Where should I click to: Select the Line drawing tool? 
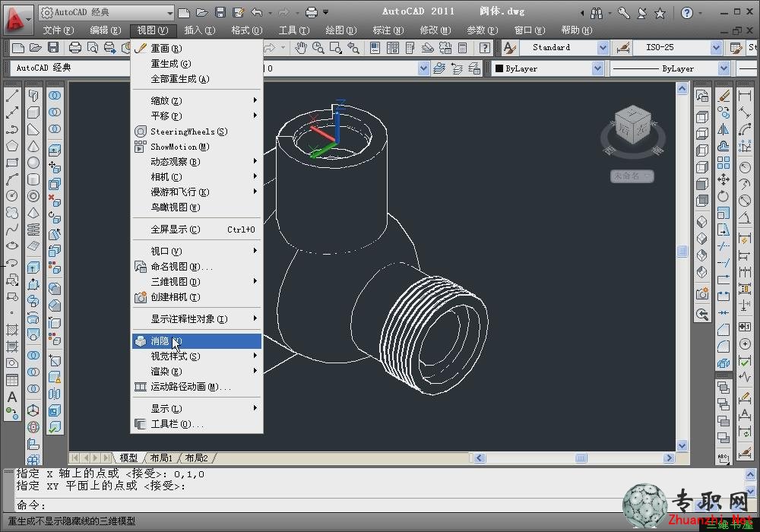click(12, 96)
